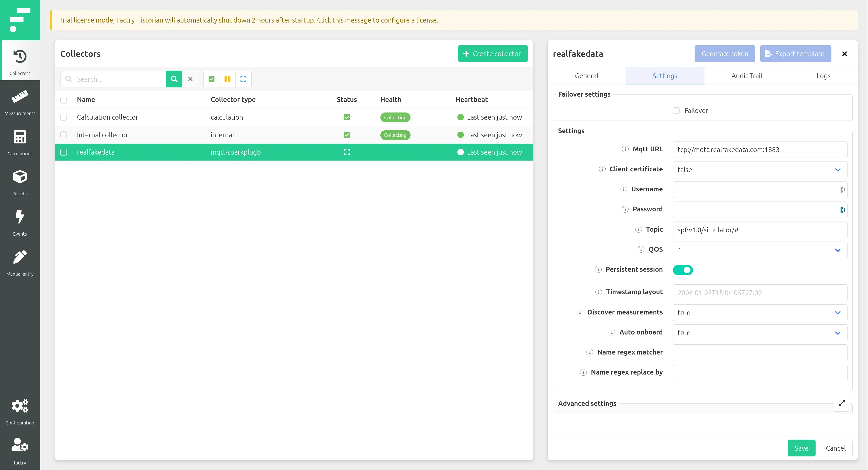The height and width of the screenshot is (470, 868).
Task: Focus the Mqtt URL input field
Action: [760, 150]
